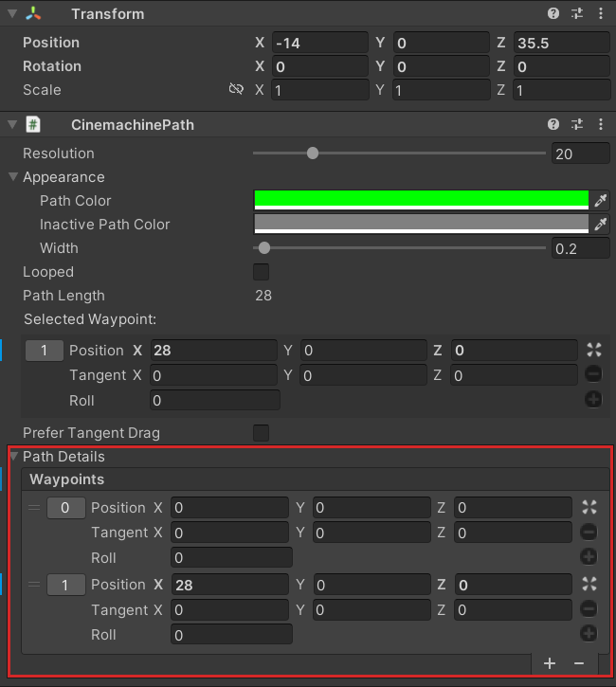
Task: Select waypoint 1 index button in list
Action: point(66,585)
